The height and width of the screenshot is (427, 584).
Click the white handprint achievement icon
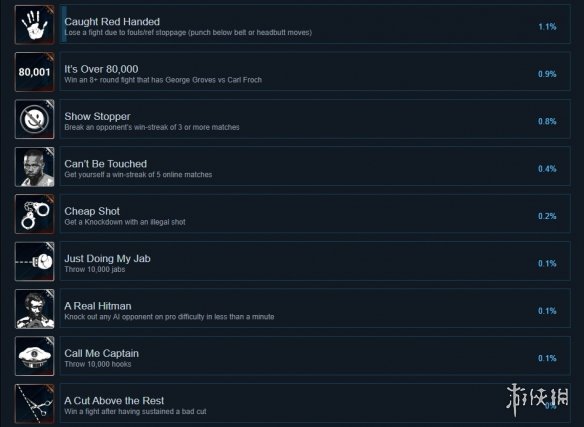pos(35,25)
